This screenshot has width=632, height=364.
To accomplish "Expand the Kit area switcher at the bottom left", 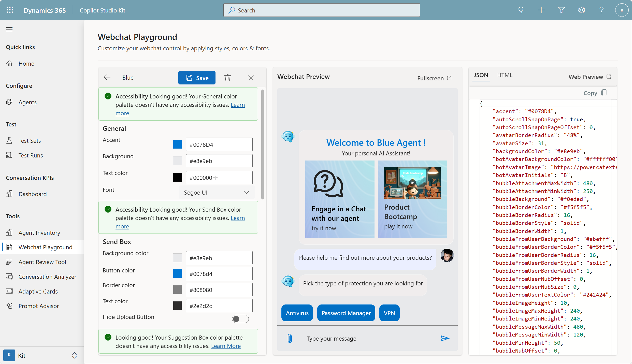I will pos(74,355).
